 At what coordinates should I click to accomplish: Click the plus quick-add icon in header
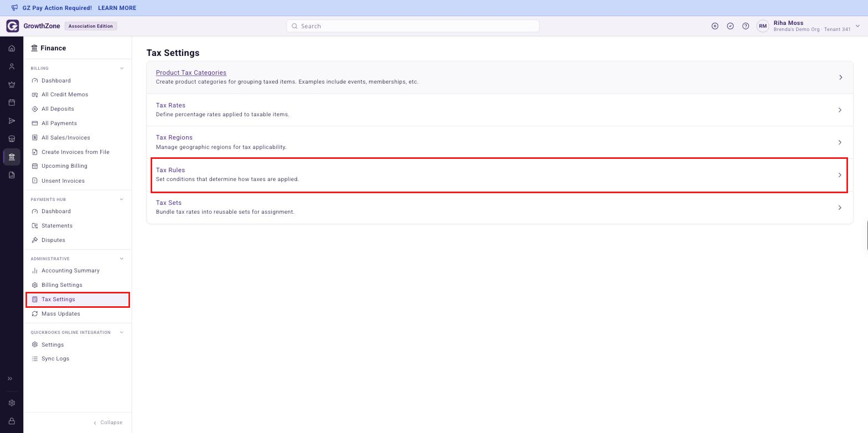pos(715,26)
